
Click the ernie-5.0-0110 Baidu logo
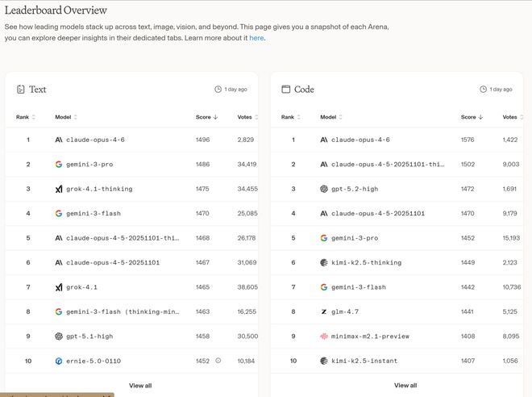tap(59, 361)
